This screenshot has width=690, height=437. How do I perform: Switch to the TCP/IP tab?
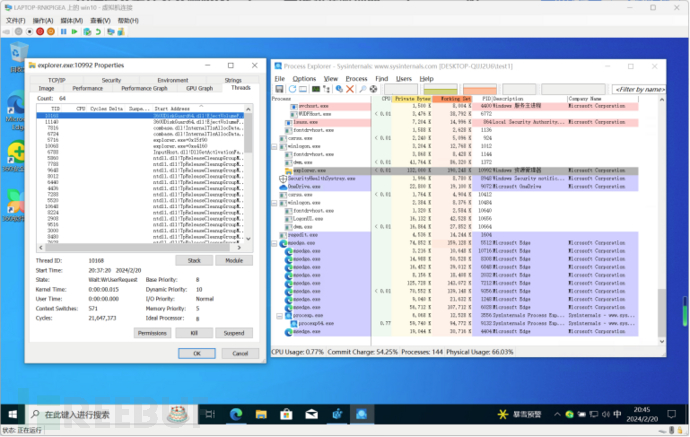tap(56, 80)
